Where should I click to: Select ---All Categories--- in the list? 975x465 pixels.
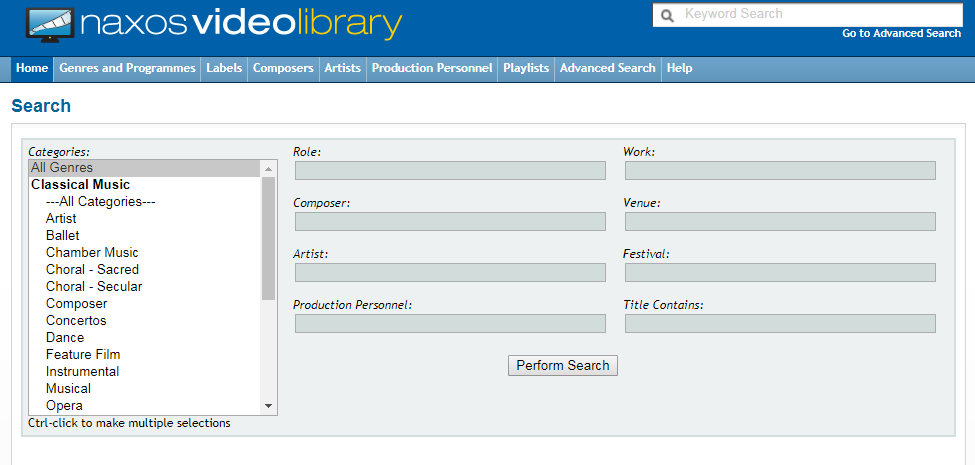pos(144,201)
